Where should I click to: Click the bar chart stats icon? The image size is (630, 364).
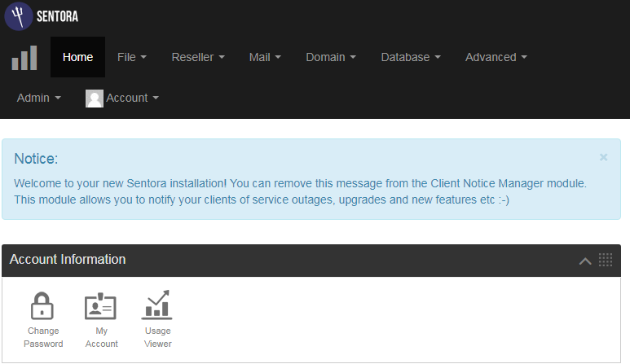pyautogui.click(x=24, y=58)
